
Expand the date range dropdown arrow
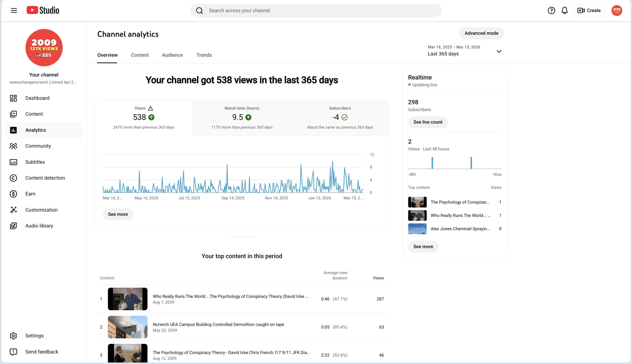click(499, 52)
